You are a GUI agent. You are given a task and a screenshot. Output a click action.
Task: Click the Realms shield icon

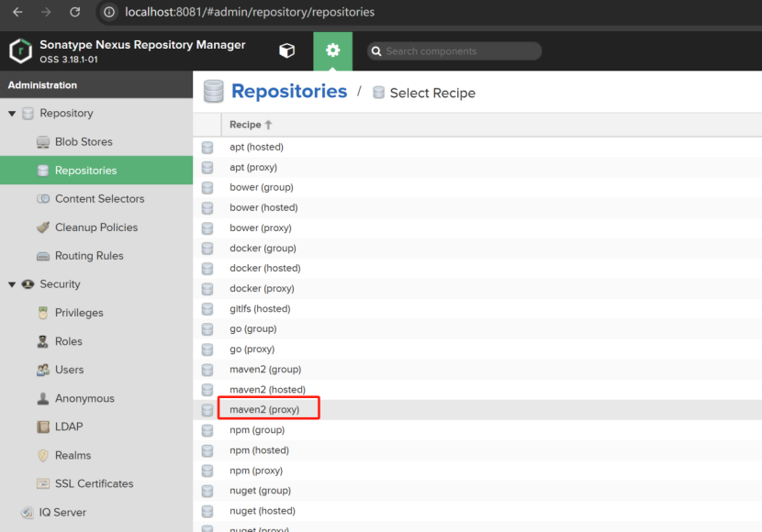(43, 455)
